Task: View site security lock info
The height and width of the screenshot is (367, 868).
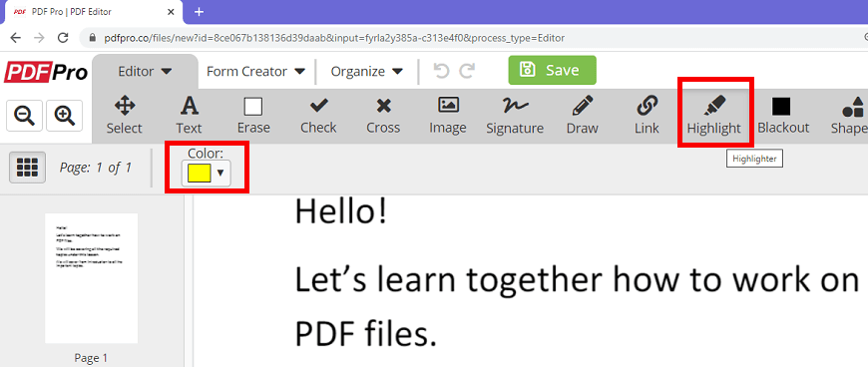Action: 92,38
